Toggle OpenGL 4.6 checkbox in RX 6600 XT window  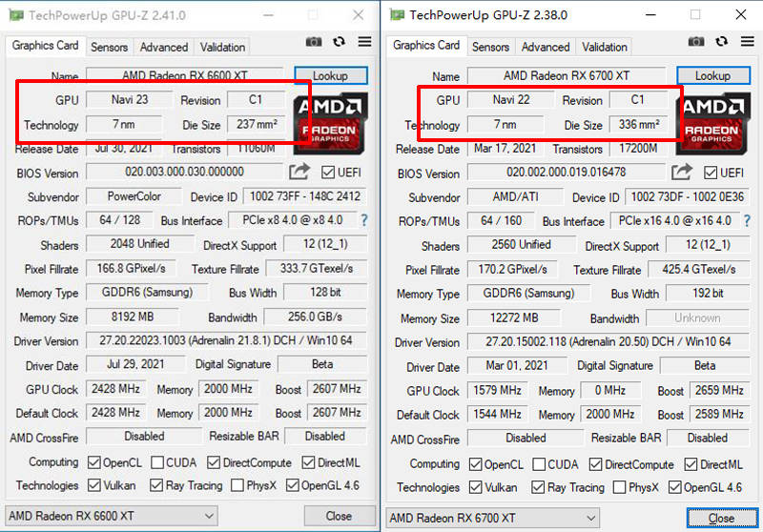(x=293, y=485)
